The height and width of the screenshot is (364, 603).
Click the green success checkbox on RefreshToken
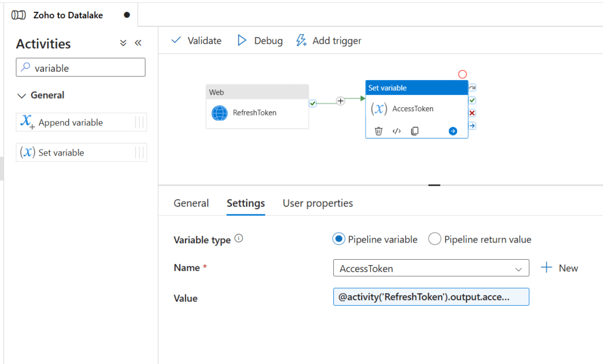coord(313,104)
